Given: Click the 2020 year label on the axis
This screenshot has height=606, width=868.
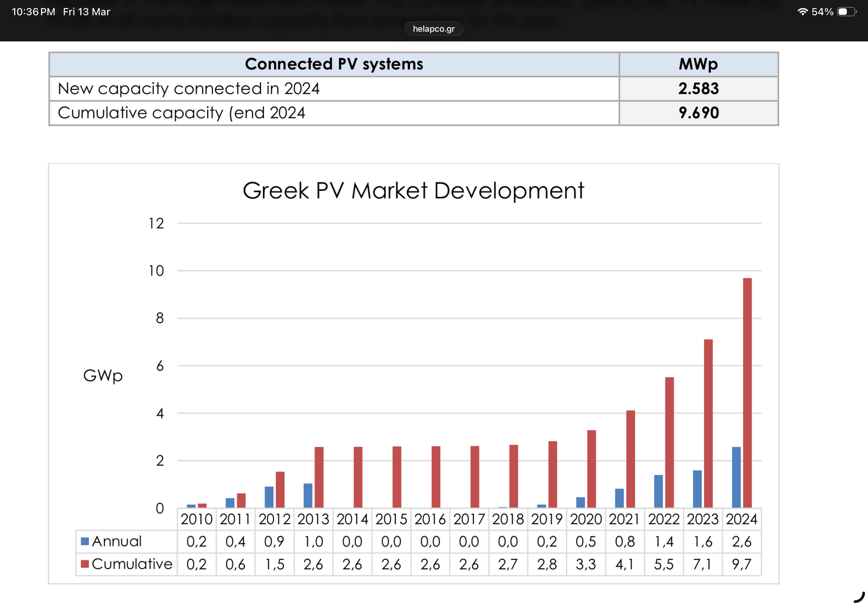Looking at the screenshot, I should click(x=586, y=519).
